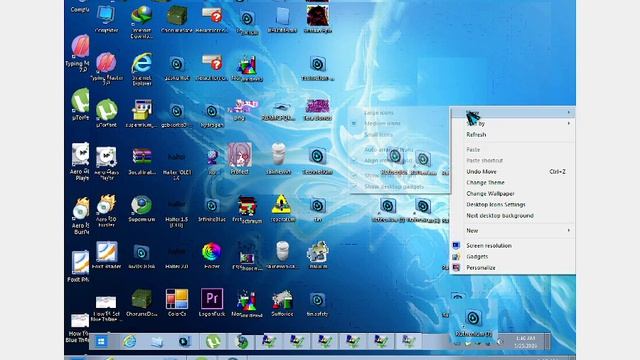Open the pink anime girl picture icon
The image size is (640, 360).
[x=240, y=158]
